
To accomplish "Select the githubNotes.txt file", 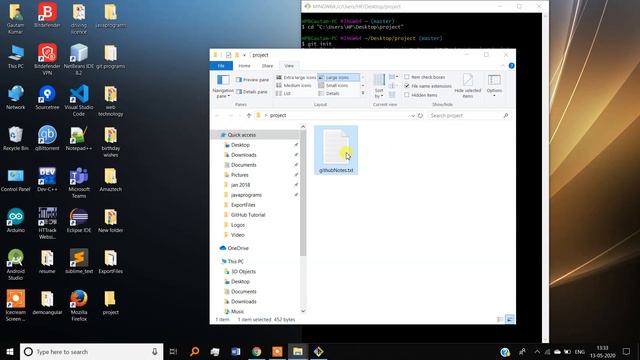I will pyautogui.click(x=336, y=151).
